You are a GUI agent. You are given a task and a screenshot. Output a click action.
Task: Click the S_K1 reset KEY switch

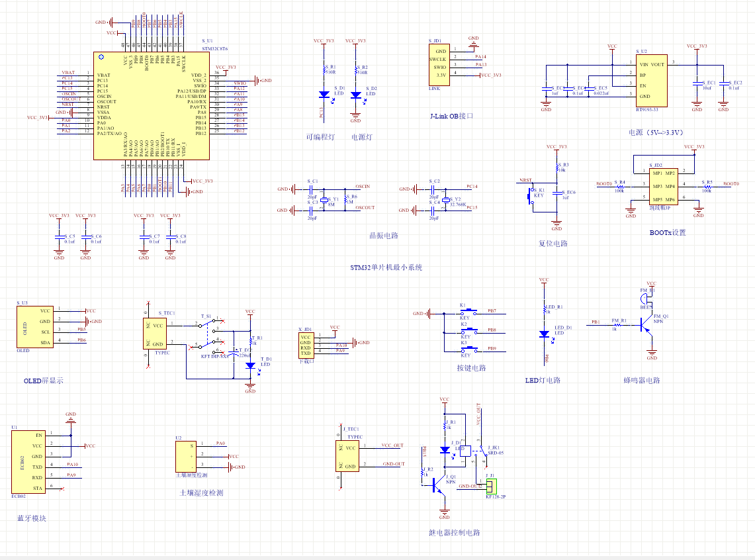pos(529,196)
